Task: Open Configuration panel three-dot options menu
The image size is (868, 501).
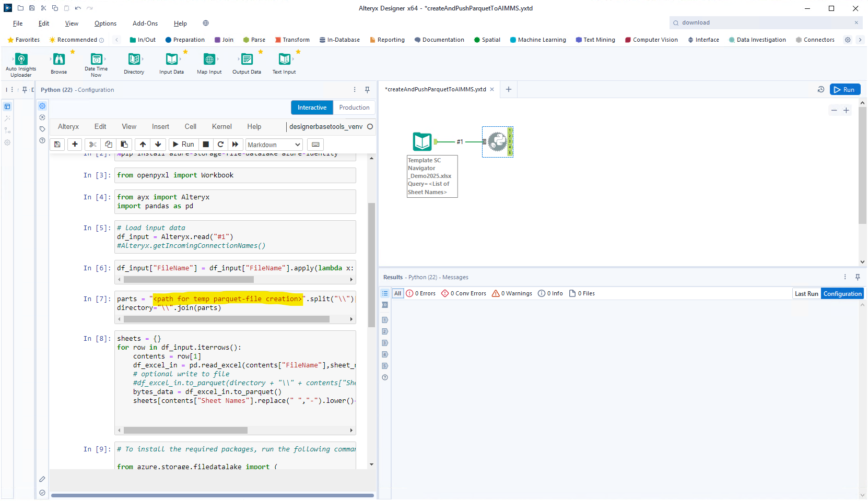Action: click(355, 90)
